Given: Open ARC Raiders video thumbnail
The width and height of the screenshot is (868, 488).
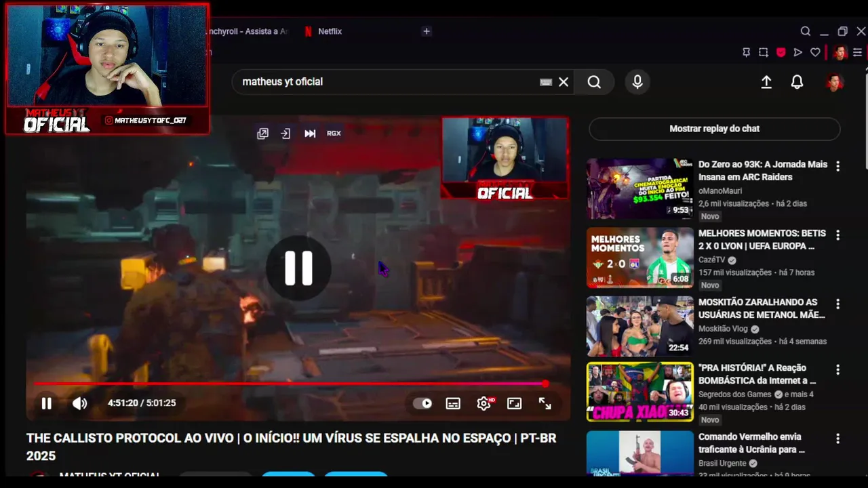Looking at the screenshot, I should click(x=640, y=188).
